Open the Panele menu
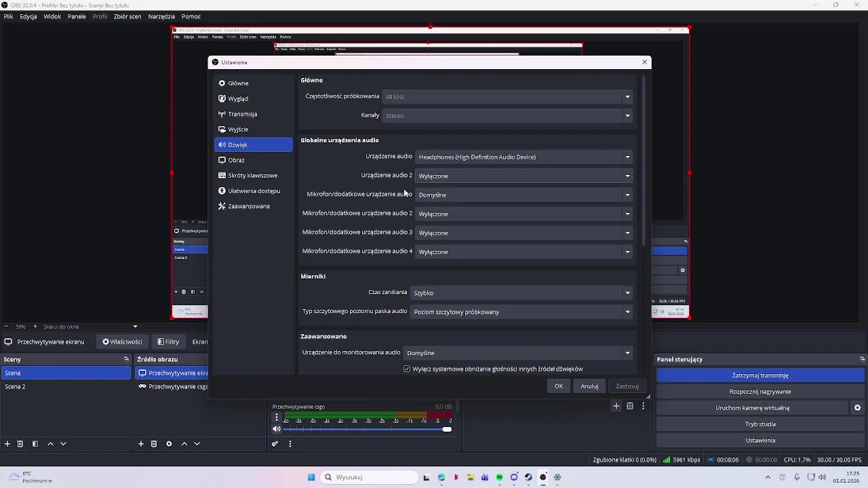The height and width of the screenshot is (488, 868). pyautogui.click(x=77, y=16)
